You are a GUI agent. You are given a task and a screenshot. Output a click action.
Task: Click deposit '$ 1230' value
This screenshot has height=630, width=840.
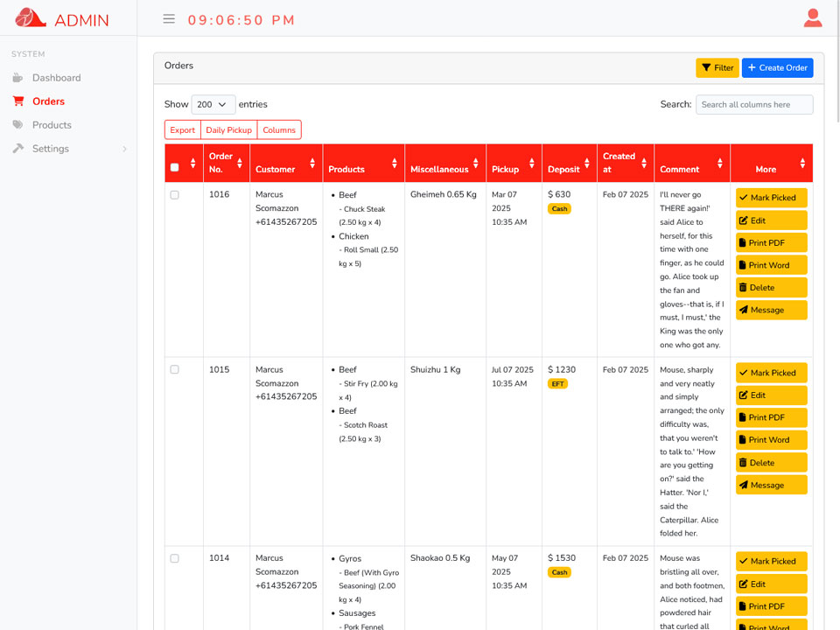pyautogui.click(x=562, y=369)
